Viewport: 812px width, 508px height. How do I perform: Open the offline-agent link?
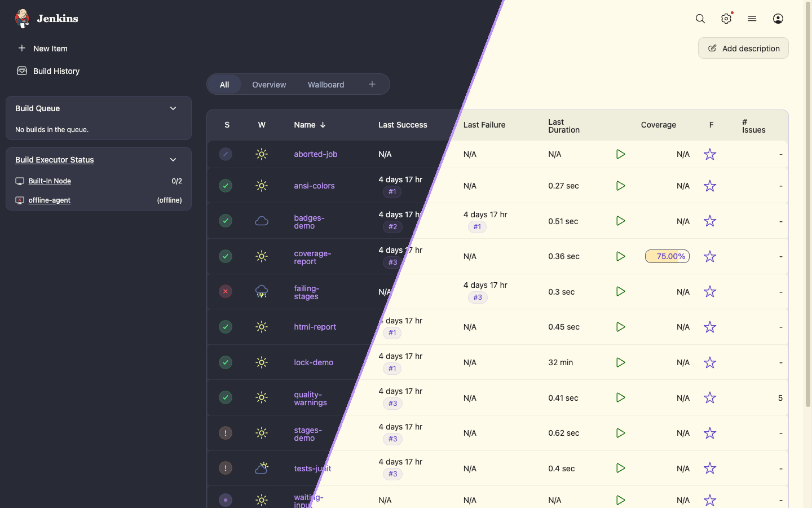(x=50, y=200)
